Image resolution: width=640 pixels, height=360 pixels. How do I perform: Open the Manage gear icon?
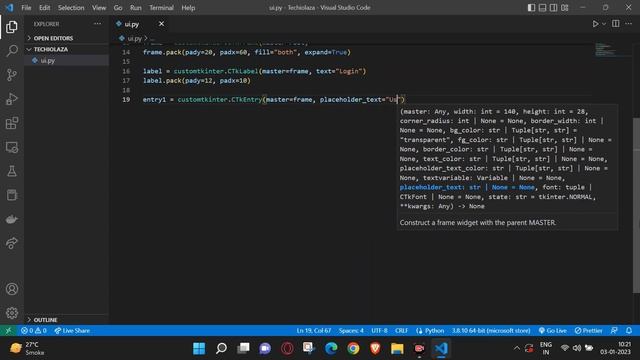tap(12, 313)
